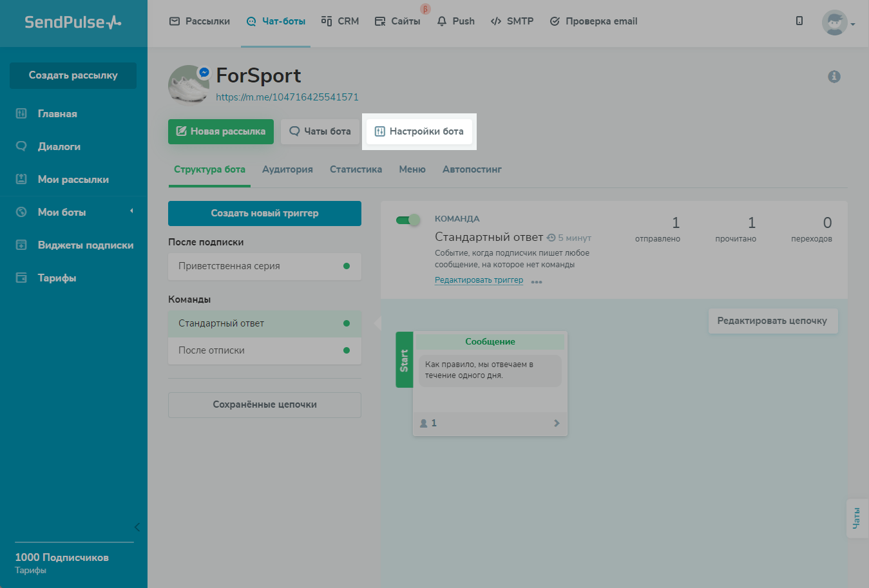Viewport: 869px width, 588px height.
Task: Open the Push section
Action: point(455,21)
